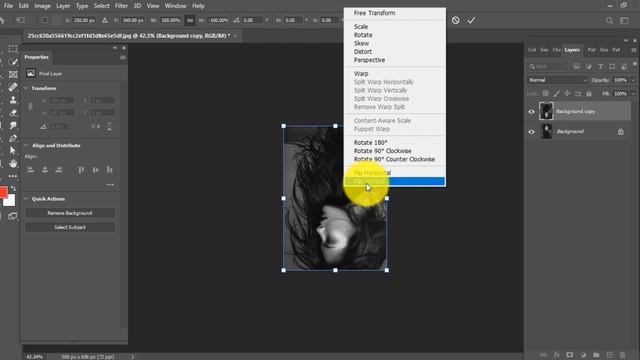Toggle the reference point checkbox

click(44, 20)
